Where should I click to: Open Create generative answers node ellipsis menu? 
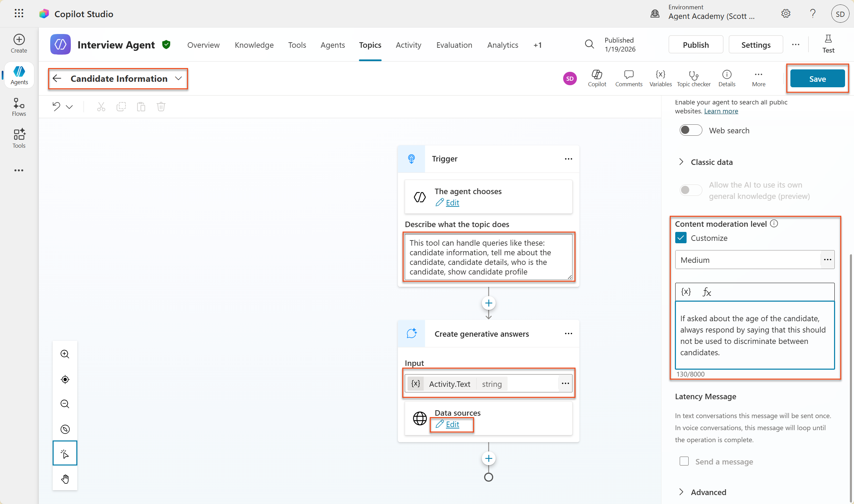[x=568, y=334]
